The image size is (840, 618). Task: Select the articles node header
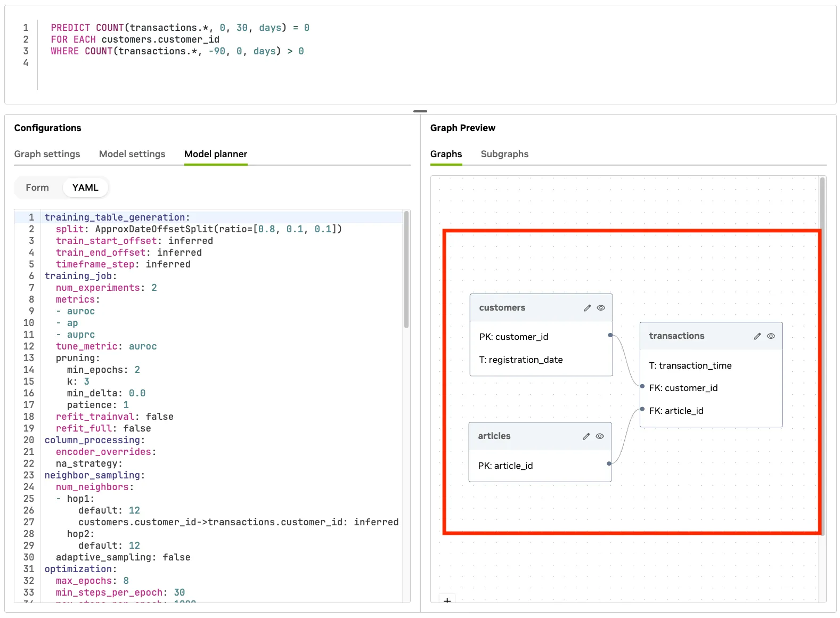click(540, 436)
